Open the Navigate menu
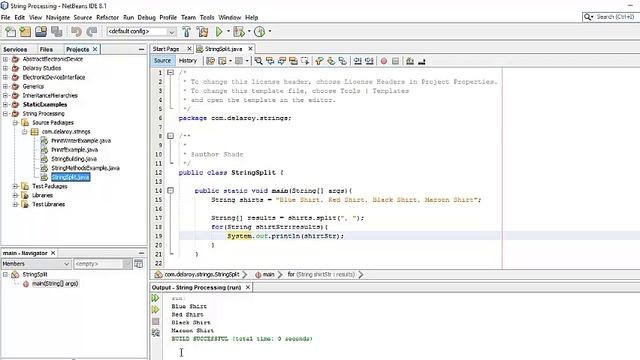The image size is (640, 360). tap(58, 18)
